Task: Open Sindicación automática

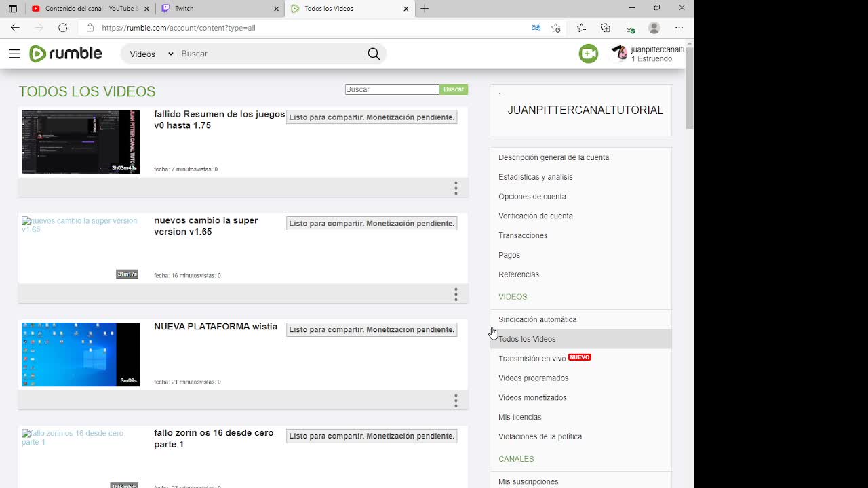Action: point(537,320)
